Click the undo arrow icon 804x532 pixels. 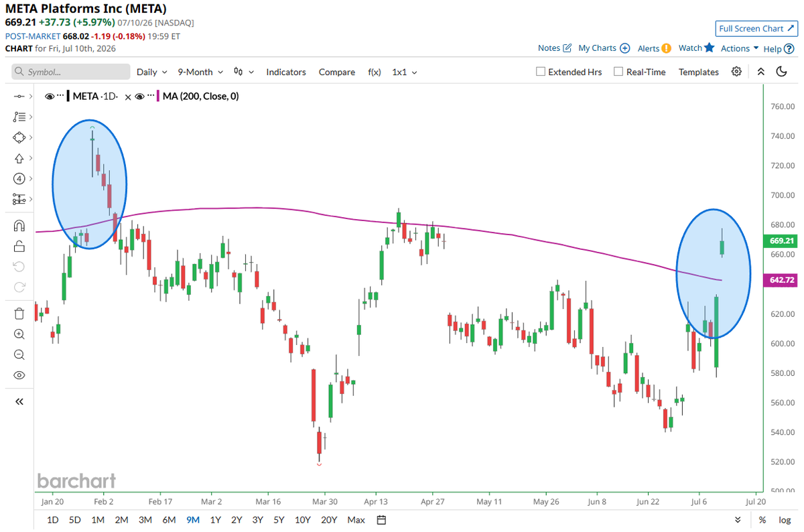[x=19, y=267]
